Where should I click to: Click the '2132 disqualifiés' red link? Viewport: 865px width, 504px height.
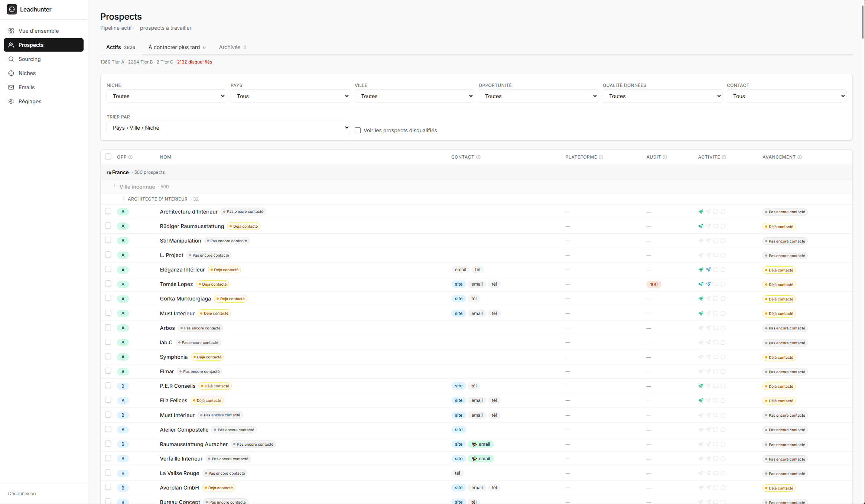click(195, 62)
